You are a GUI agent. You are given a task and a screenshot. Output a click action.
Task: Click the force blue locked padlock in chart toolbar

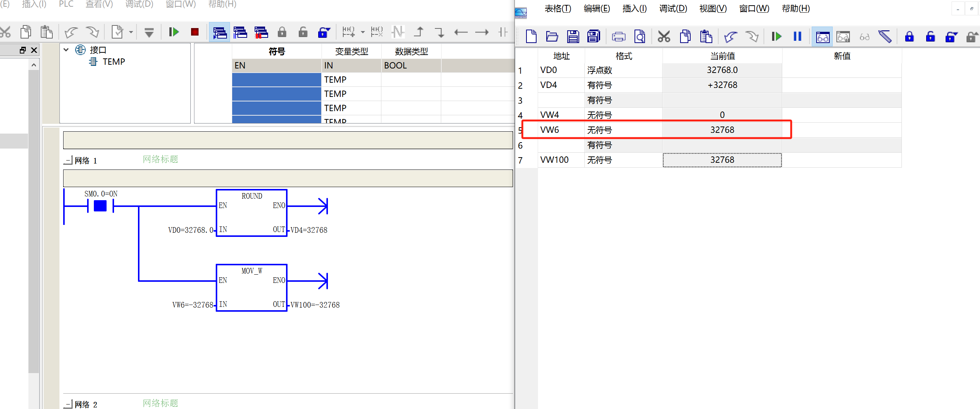(909, 37)
